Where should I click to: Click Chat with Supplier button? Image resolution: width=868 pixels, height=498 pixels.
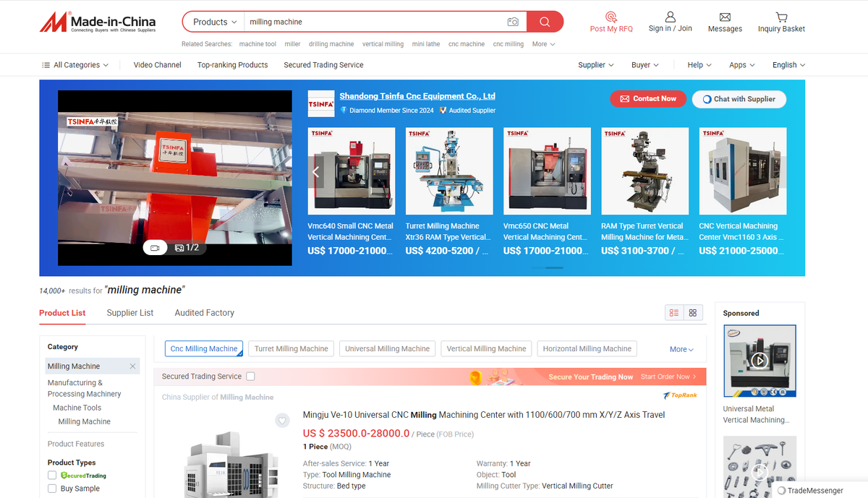tap(739, 99)
